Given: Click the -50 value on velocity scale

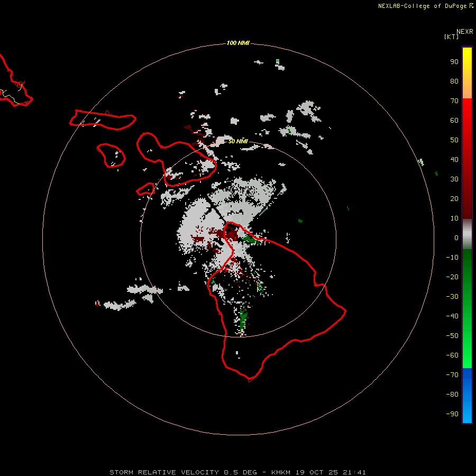Looking at the screenshot, I should coord(452,335).
